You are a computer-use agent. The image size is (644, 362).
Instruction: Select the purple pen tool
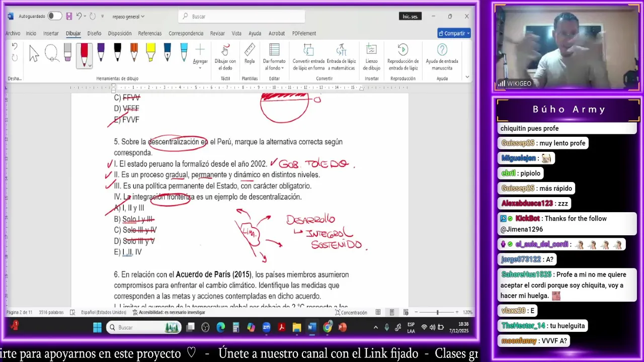click(x=101, y=53)
